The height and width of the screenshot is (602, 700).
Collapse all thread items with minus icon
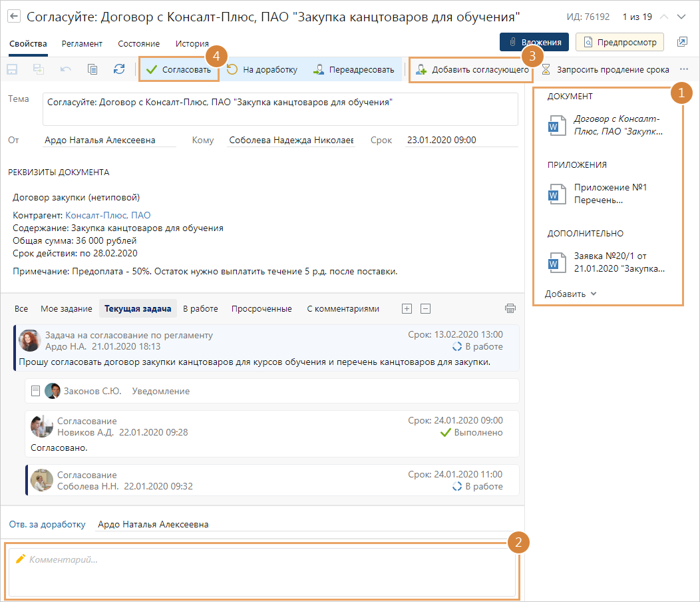pos(426,308)
